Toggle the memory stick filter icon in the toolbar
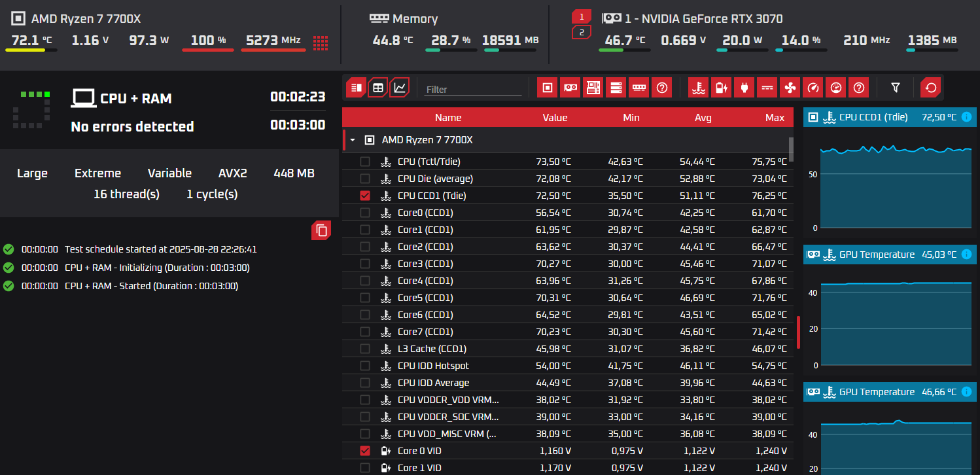The height and width of the screenshot is (475, 980). [639, 87]
